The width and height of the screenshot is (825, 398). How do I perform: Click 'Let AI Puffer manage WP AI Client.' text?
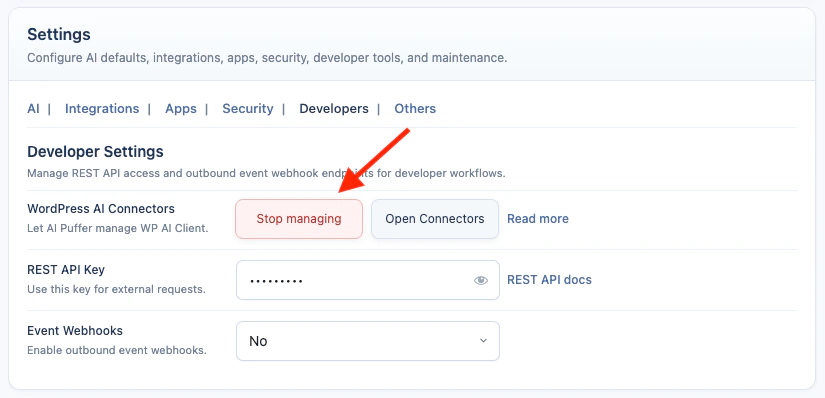(x=118, y=229)
